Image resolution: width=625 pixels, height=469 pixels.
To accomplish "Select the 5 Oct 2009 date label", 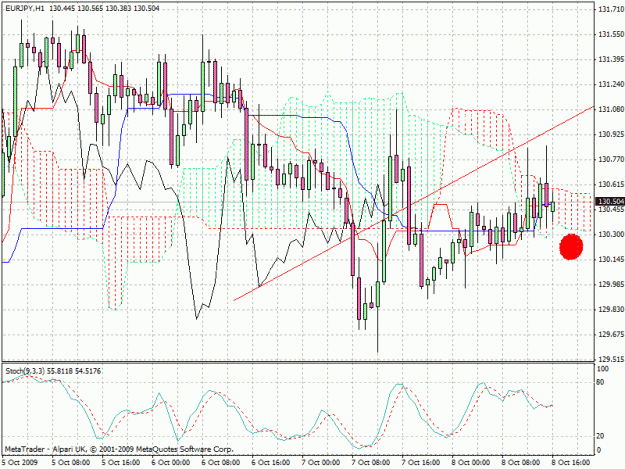I will (20, 462).
